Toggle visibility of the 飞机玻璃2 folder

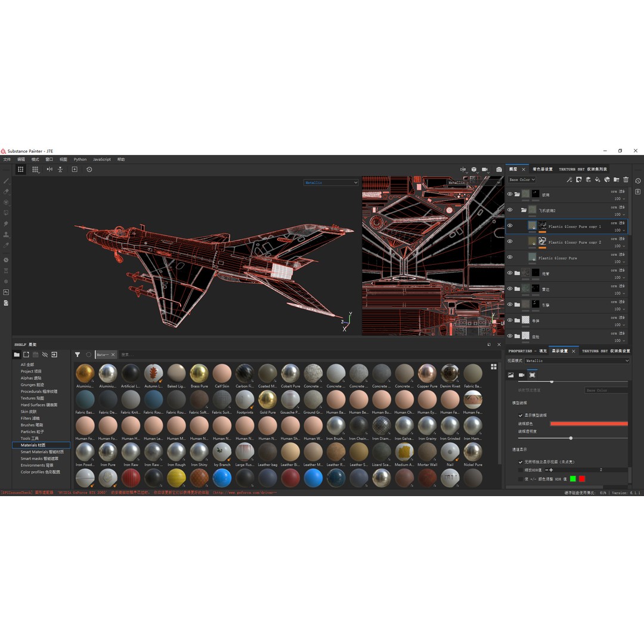point(510,210)
